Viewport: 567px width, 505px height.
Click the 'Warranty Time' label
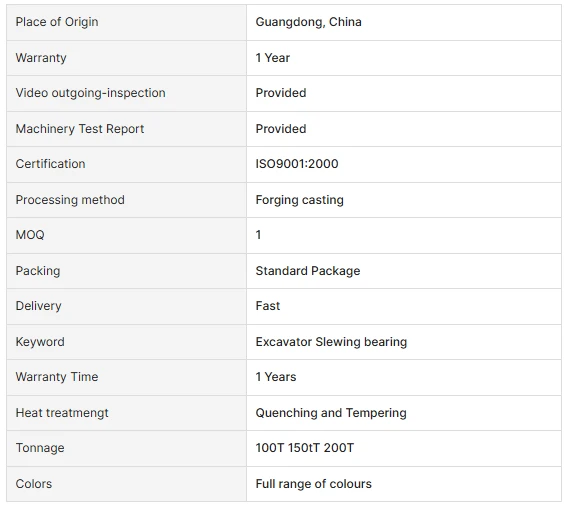[x=57, y=377]
